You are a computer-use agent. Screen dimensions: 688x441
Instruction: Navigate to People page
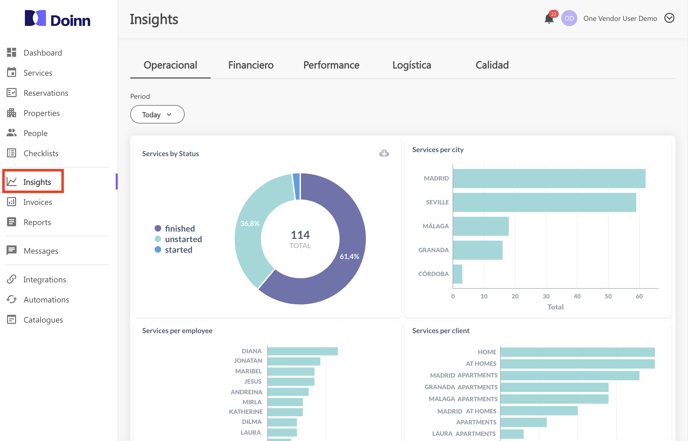tap(35, 133)
